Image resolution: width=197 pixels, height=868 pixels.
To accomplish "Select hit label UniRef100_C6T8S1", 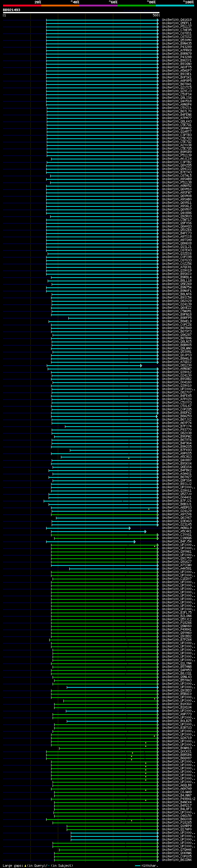I will pyautogui.click(x=176, y=33).
